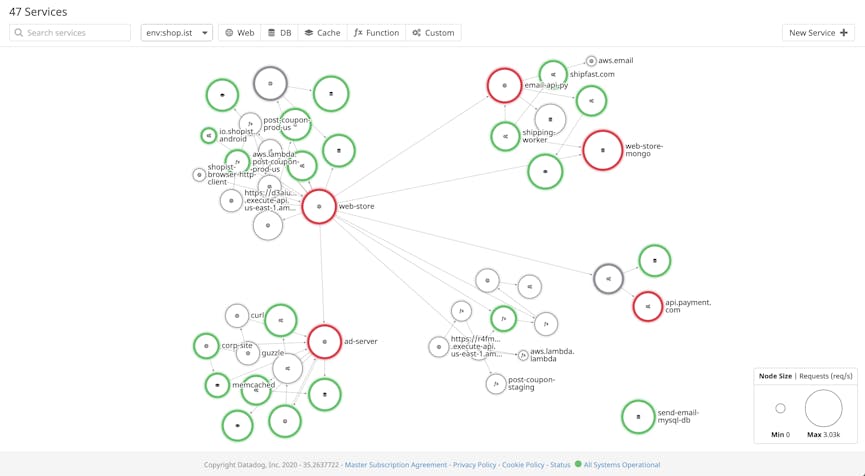Image resolution: width=865 pixels, height=476 pixels.
Task: Click the web-store service node
Action: point(319,207)
